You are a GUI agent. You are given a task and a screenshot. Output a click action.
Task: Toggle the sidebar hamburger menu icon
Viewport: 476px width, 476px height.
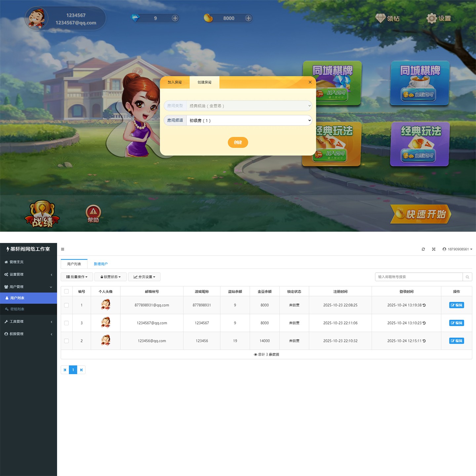click(x=62, y=249)
